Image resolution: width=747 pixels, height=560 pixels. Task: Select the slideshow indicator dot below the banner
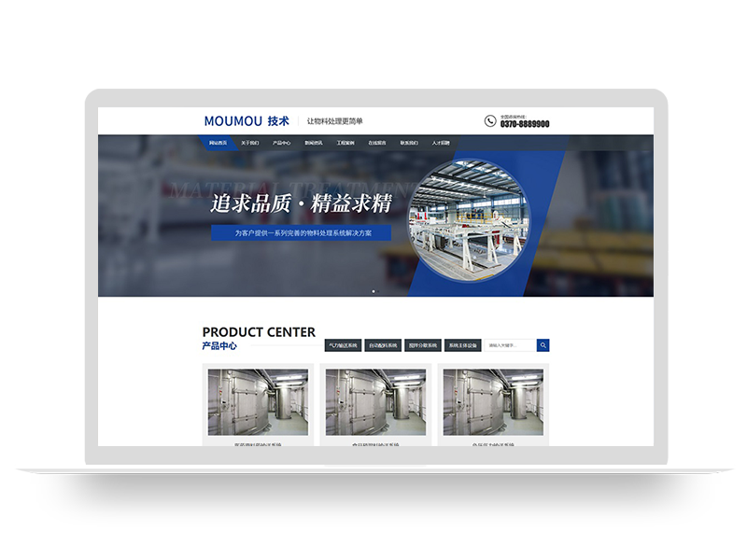click(372, 291)
